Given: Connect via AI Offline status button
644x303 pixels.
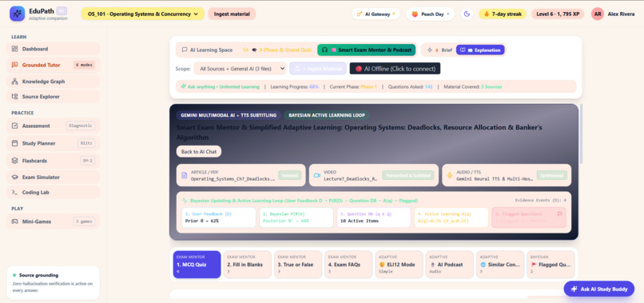Looking at the screenshot, I should 395,69.
